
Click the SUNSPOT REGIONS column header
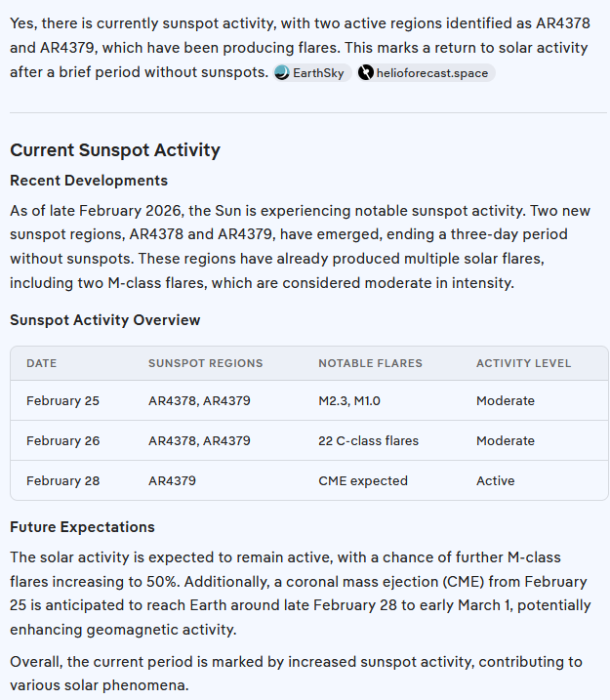205,363
